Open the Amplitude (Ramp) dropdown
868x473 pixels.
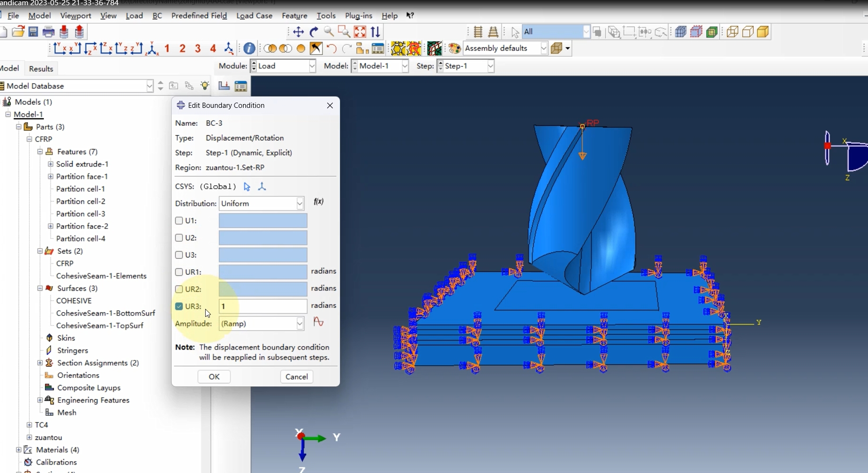[261, 324]
